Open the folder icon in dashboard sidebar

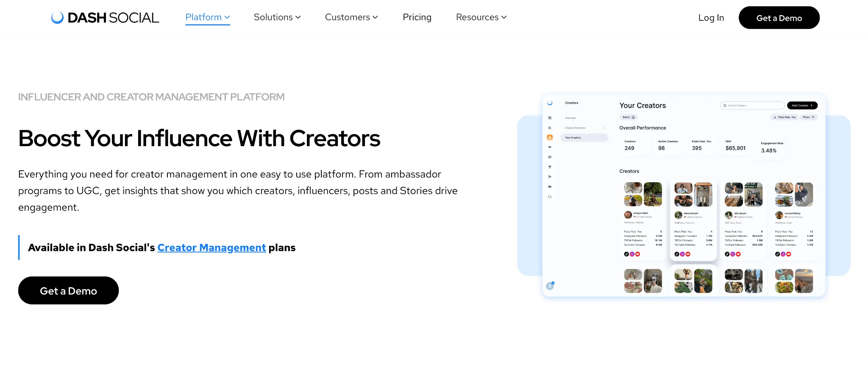point(550,186)
